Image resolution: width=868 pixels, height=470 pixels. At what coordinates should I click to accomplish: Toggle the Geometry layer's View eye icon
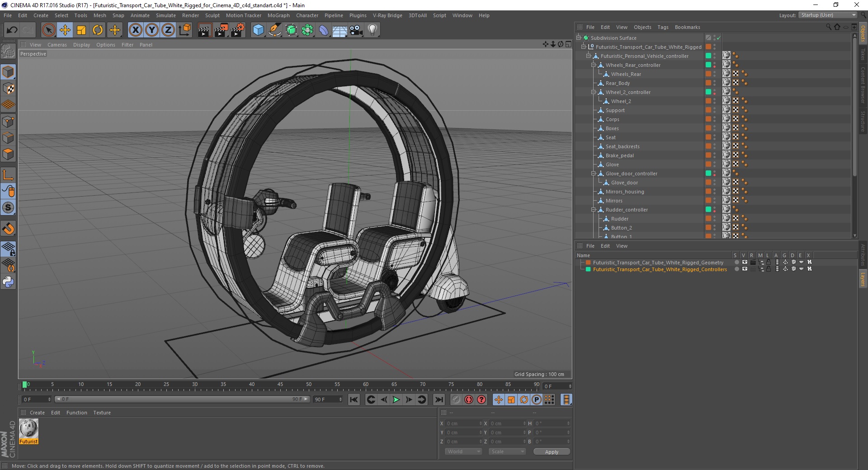pos(745,262)
